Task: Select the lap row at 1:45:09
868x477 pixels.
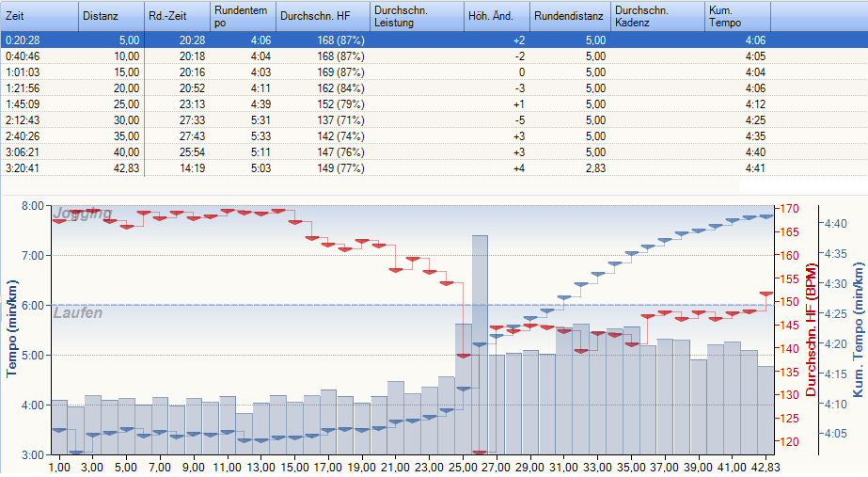Action: (x=434, y=104)
